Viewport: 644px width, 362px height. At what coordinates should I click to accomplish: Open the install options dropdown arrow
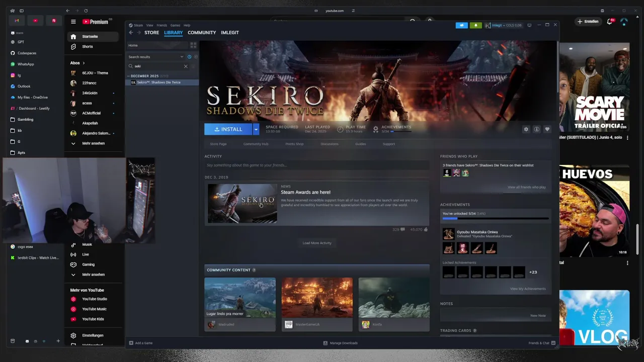[x=256, y=129]
